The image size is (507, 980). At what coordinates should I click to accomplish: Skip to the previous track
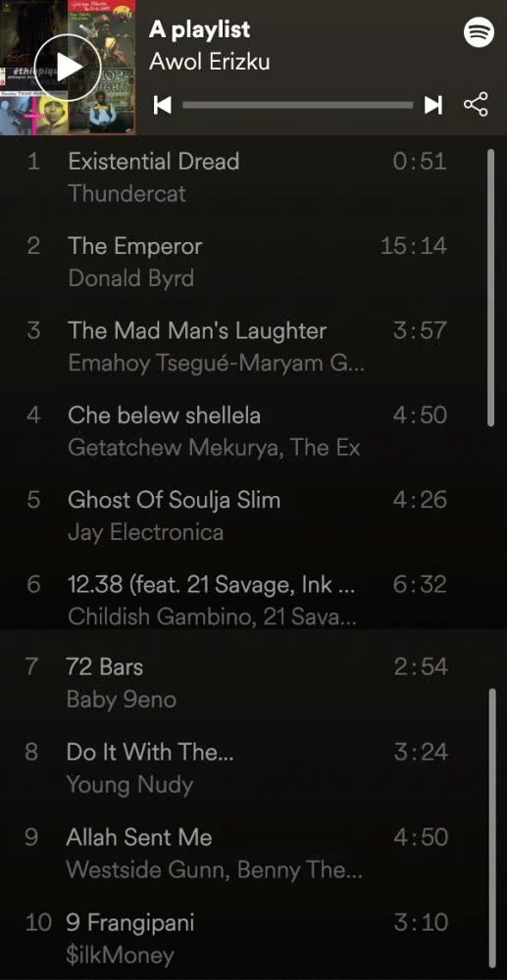click(163, 105)
